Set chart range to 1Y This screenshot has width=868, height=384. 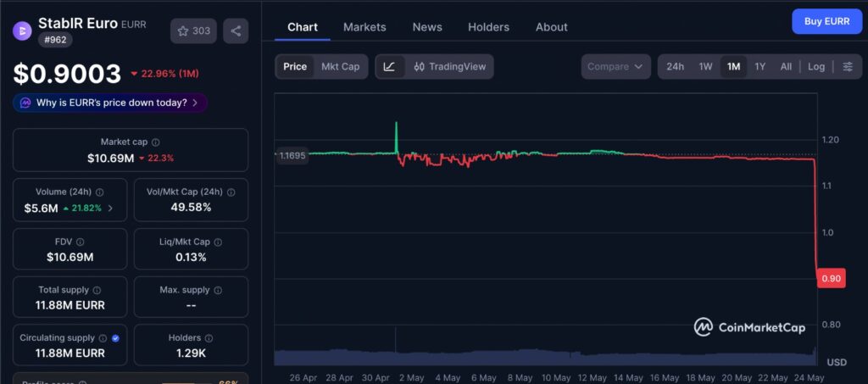click(760, 66)
